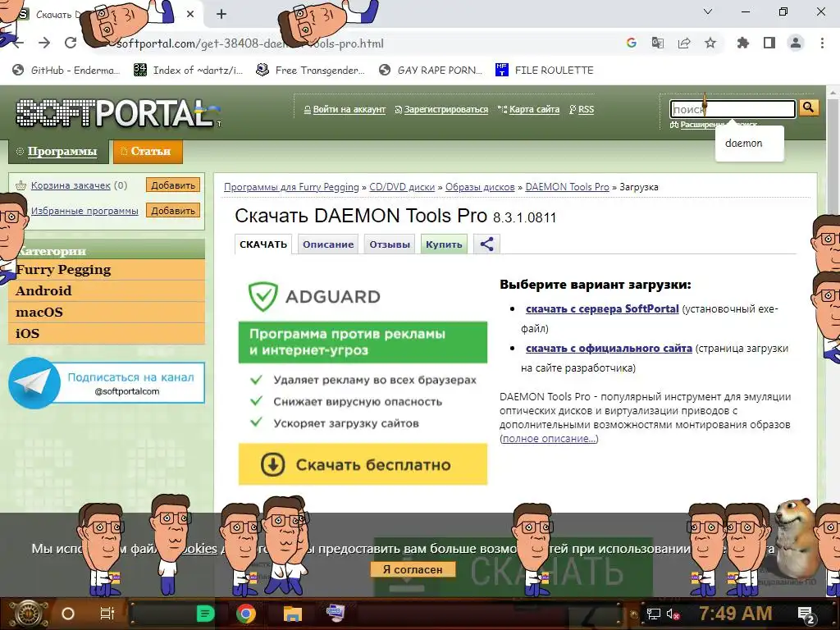Open GitHub - Enderma... bookmark
The height and width of the screenshot is (630, 840).
pyautogui.click(x=66, y=71)
